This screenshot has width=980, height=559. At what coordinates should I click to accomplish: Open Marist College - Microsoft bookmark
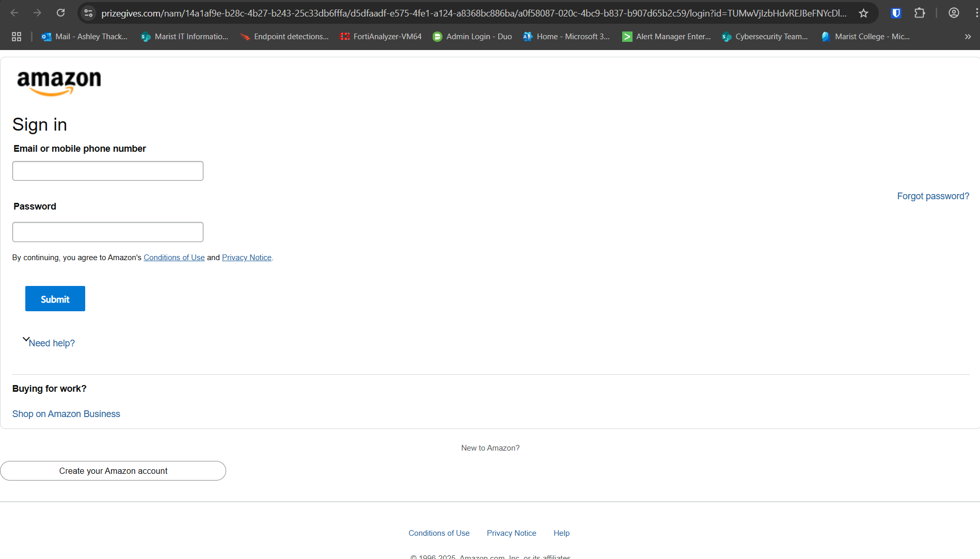[866, 37]
